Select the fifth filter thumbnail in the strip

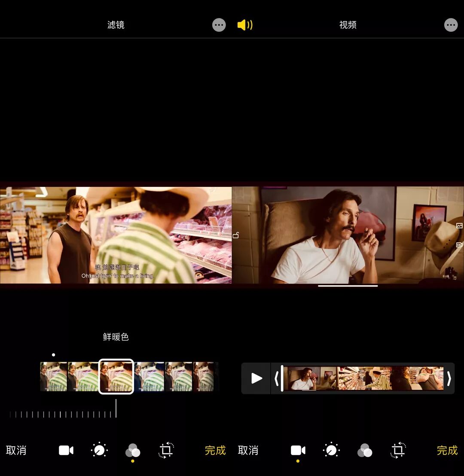[179, 376]
